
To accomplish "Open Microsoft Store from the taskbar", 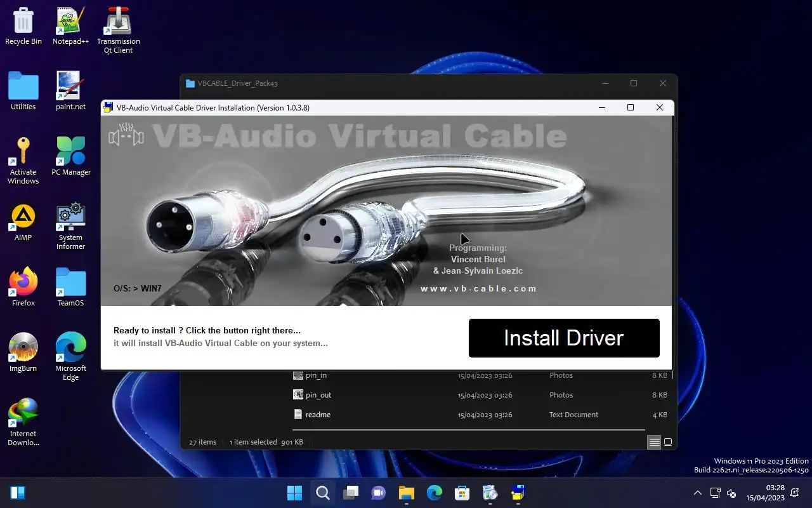I will 462,493.
